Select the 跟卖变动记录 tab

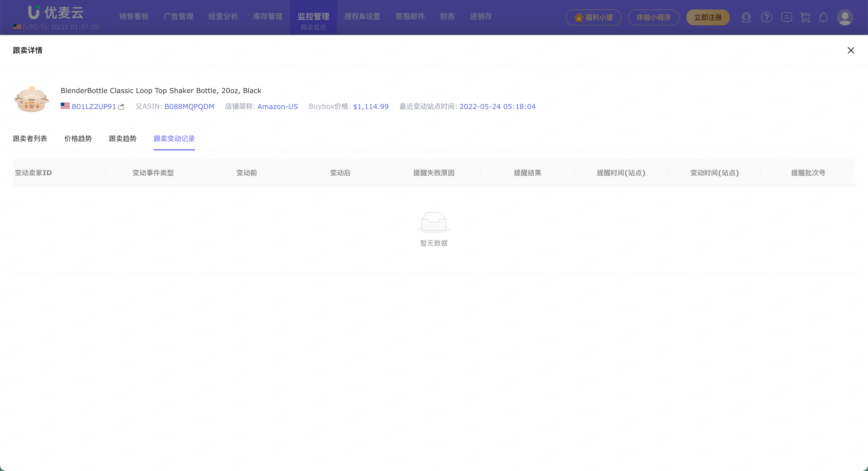point(174,139)
